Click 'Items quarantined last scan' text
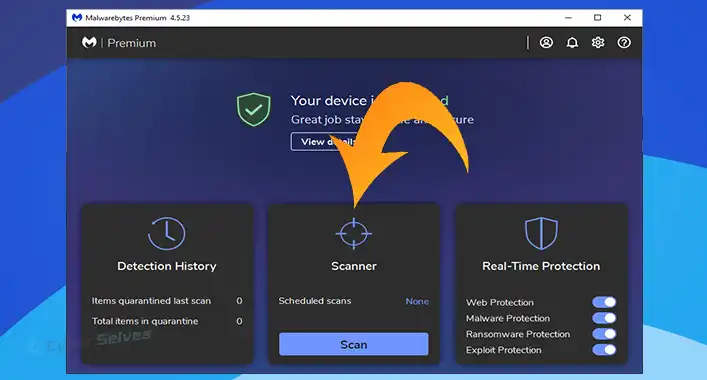 click(x=152, y=301)
